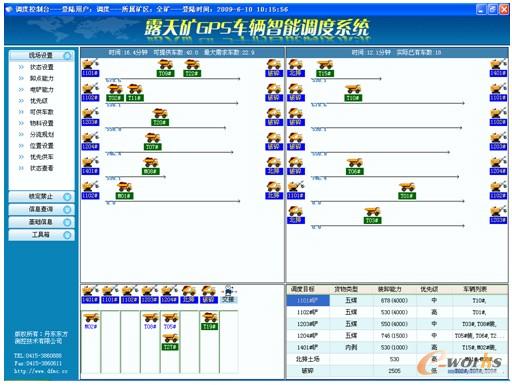Open 电铲能力 in the sidebar
This screenshot has width=512, height=385.
pyautogui.click(x=42, y=90)
